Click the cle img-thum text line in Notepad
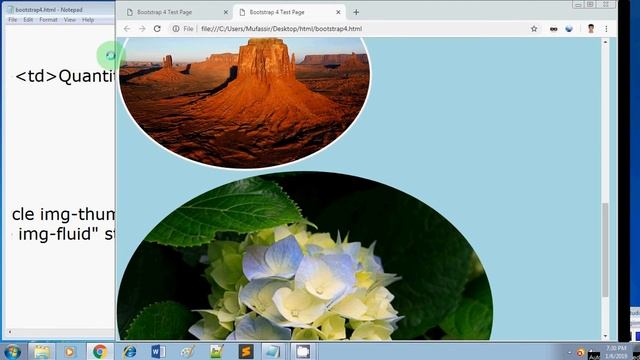Image resolution: width=640 pixels, height=360 pixels. point(64,214)
